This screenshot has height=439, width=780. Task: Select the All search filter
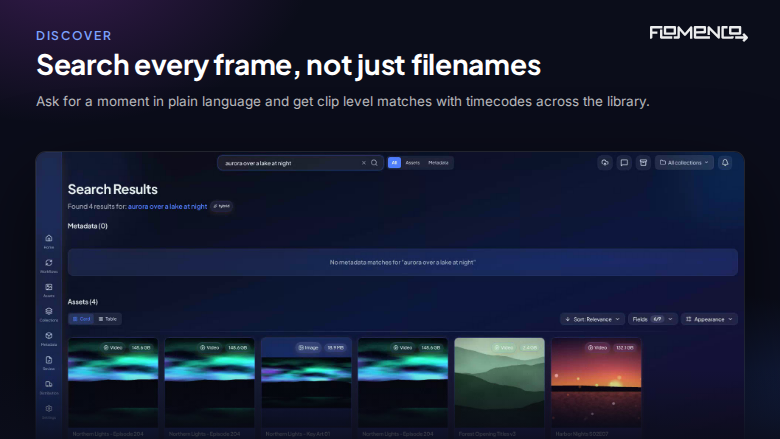394,163
